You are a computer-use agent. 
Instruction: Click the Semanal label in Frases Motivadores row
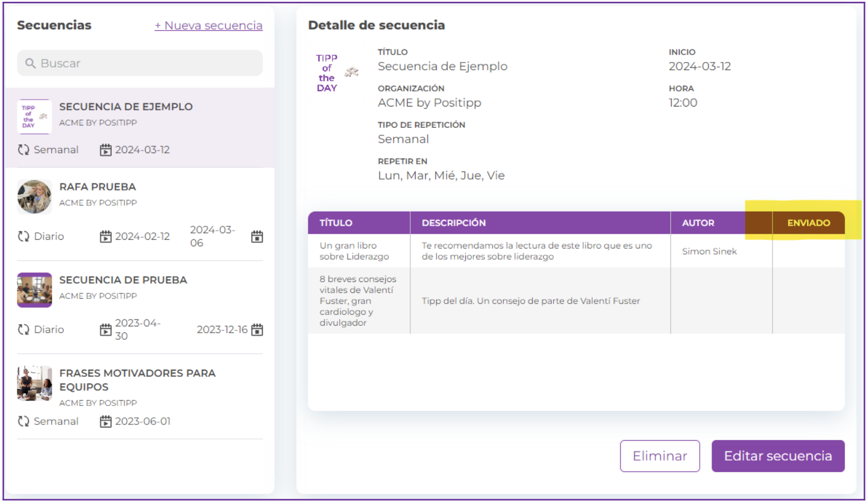tap(56, 421)
